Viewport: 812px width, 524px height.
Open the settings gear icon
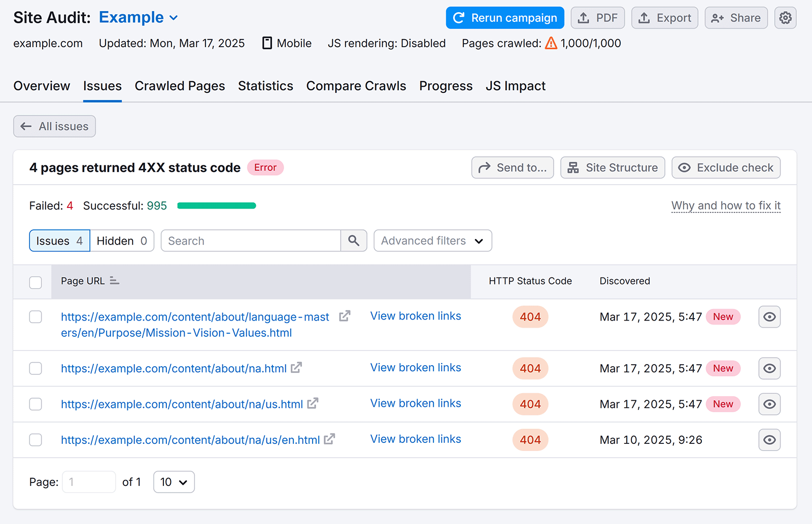click(785, 18)
